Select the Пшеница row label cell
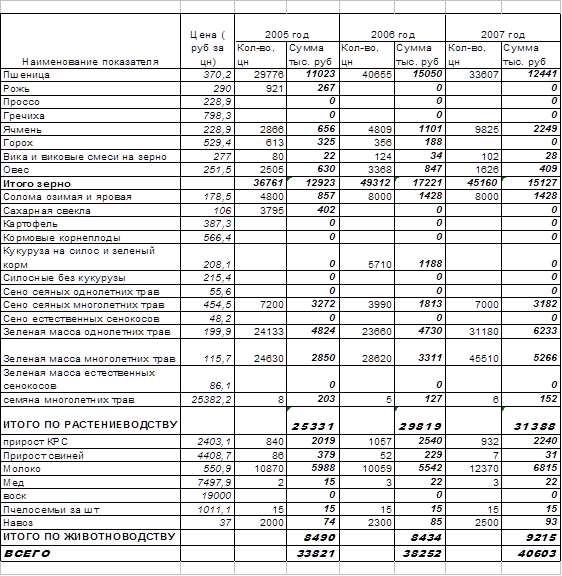The width and height of the screenshot is (562, 576). pos(90,75)
